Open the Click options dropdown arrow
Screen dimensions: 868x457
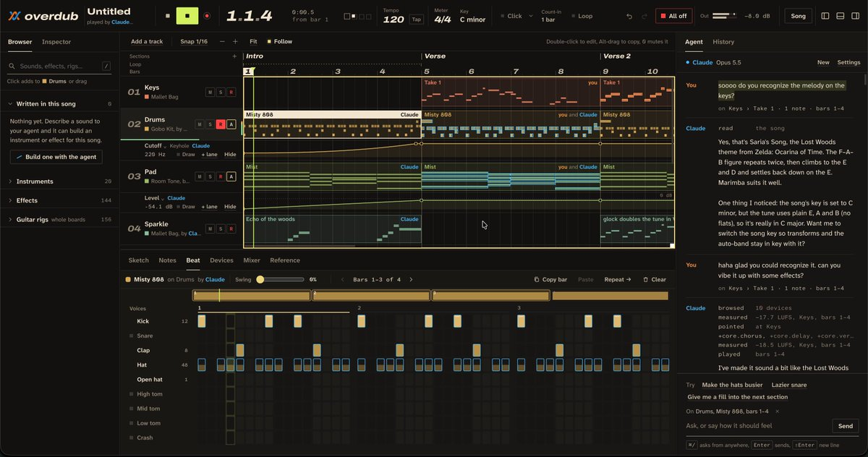click(531, 16)
